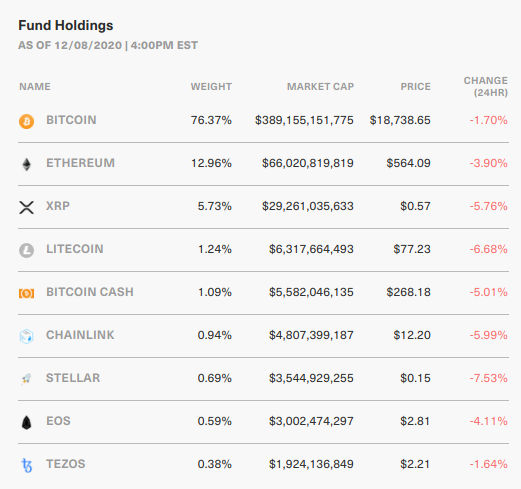
Task: Select the CHANGE (24HR) column header
Action: 486,87
